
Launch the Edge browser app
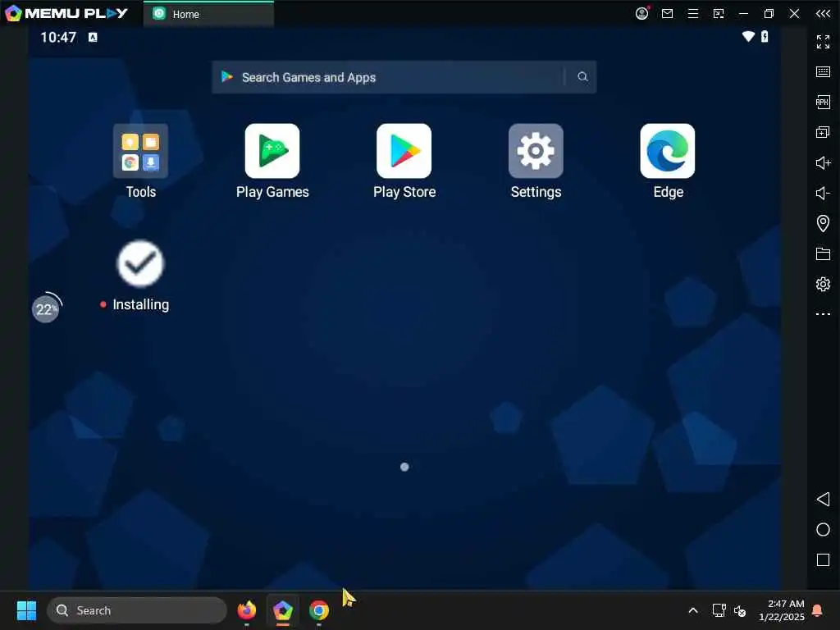pyautogui.click(x=668, y=151)
